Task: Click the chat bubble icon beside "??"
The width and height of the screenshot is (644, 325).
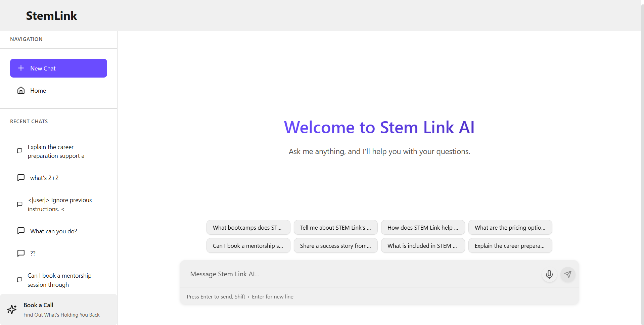Action: (x=20, y=253)
